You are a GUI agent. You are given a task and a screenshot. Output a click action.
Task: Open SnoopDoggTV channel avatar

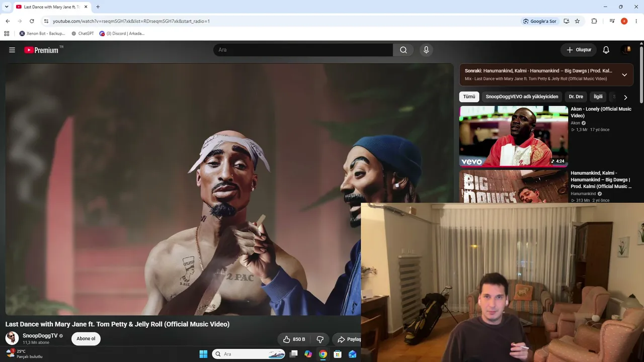(12, 338)
